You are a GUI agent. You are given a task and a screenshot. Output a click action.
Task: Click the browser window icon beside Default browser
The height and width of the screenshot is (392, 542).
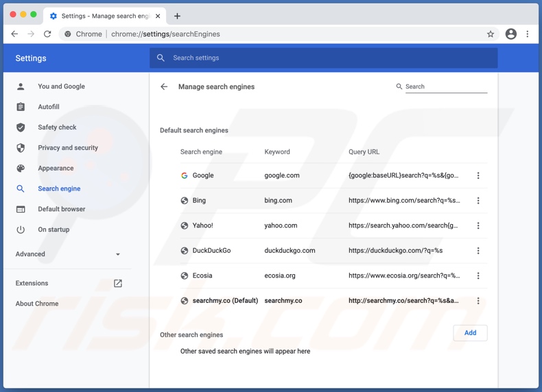pyautogui.click(x=21, y=209)
